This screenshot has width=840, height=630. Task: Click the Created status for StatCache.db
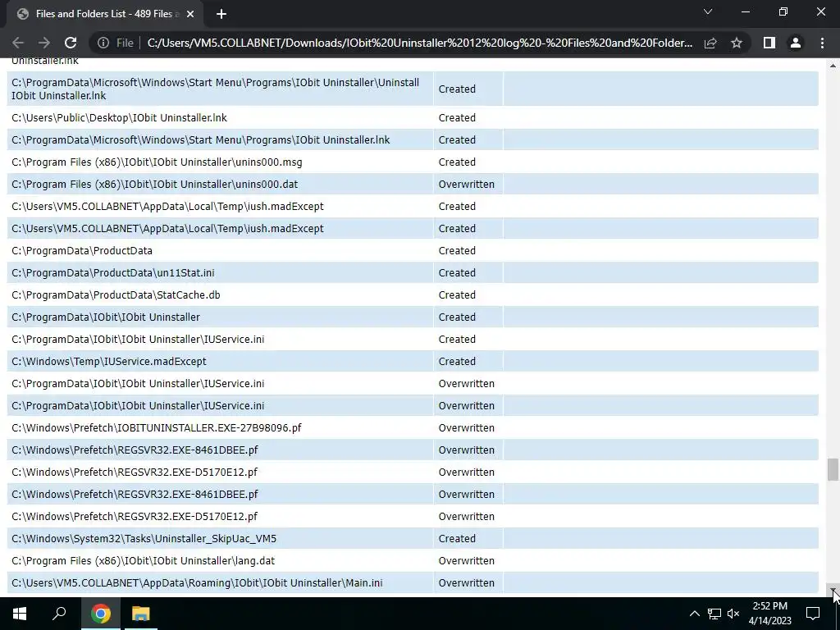[457, 295]
